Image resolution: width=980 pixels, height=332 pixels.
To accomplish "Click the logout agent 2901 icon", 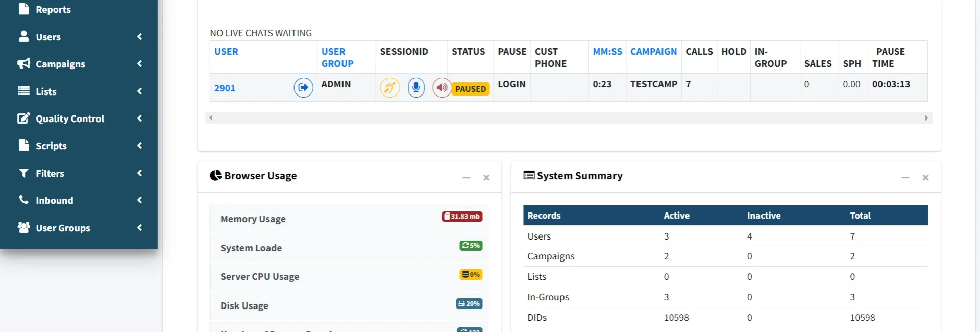I will (304, 88).
